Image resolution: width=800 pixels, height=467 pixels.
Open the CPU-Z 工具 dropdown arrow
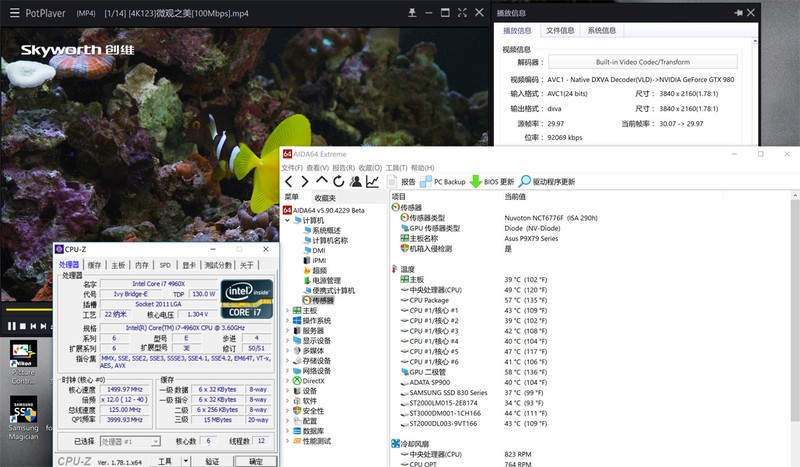186,461
